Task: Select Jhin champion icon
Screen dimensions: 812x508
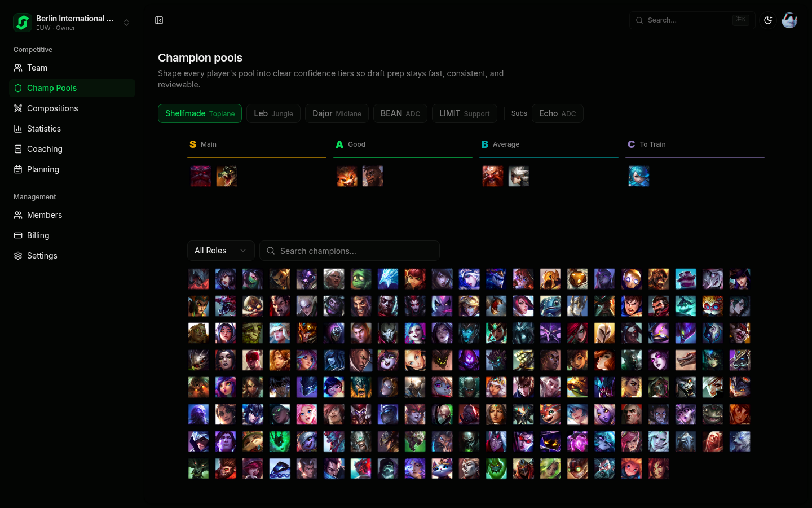Action: (x=388, y=333)
